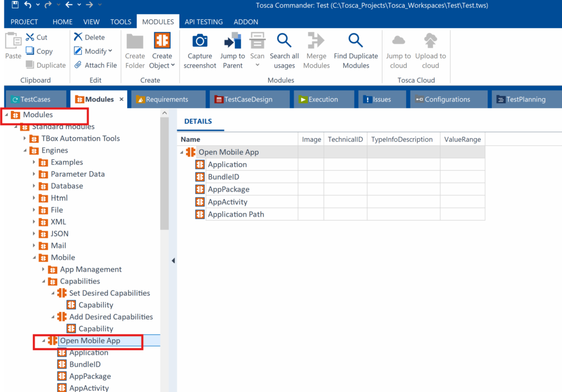Click Jump to Parent icon
Viewport: 562px width, 392px height.
[x=233, y=41]
